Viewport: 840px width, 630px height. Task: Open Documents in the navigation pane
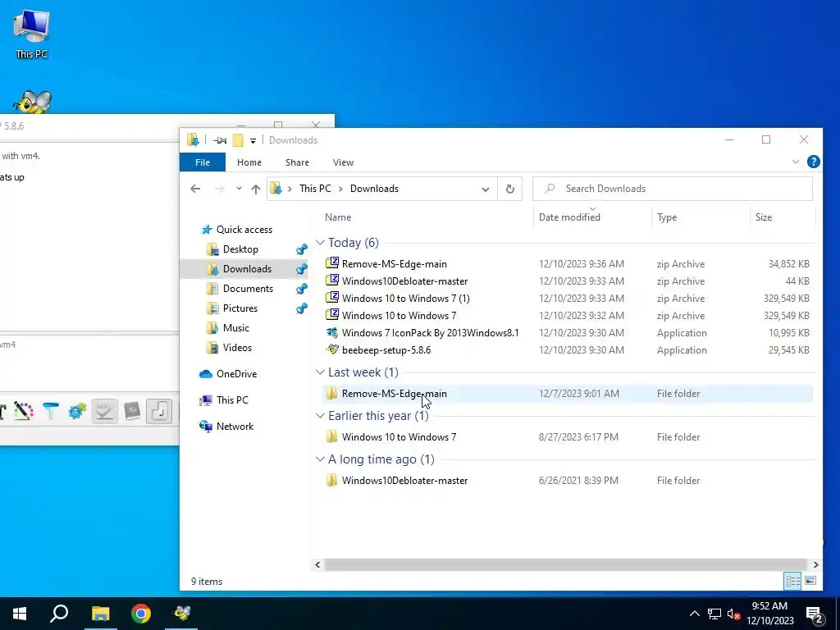(x=248, y=288)
